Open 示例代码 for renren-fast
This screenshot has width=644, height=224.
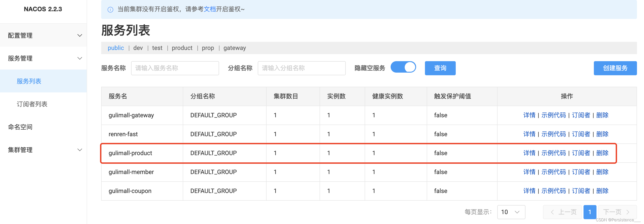click(x=553, y=134)
